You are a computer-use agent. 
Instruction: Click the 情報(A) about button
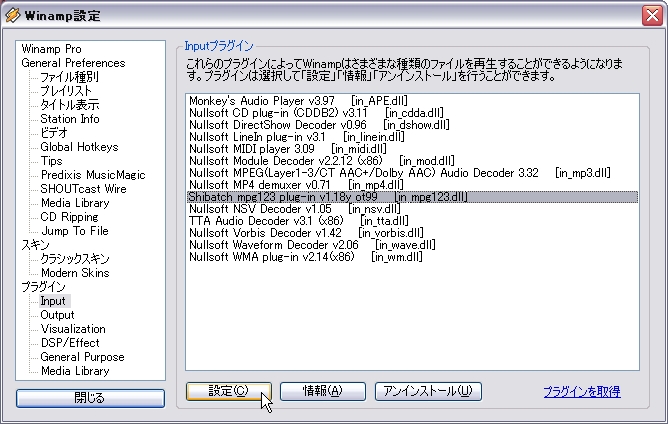click(x=322, y=391)
